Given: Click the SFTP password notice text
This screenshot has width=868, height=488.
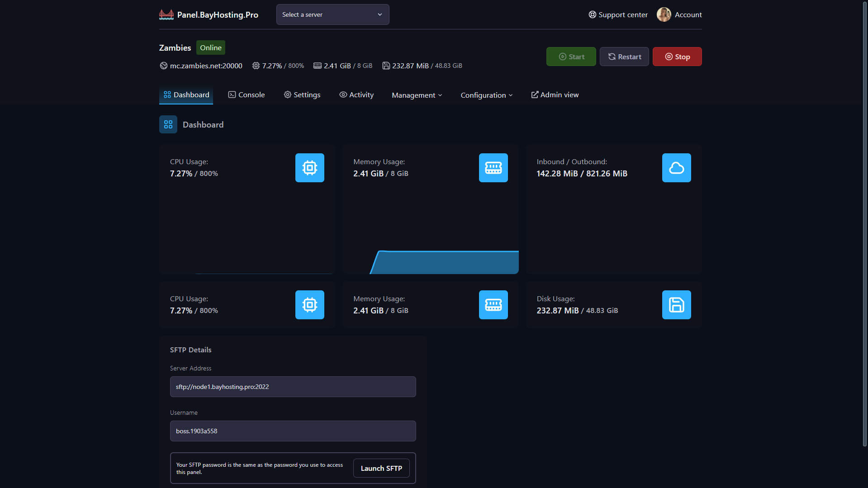Looking at the screenshot, I should [260, 468].
